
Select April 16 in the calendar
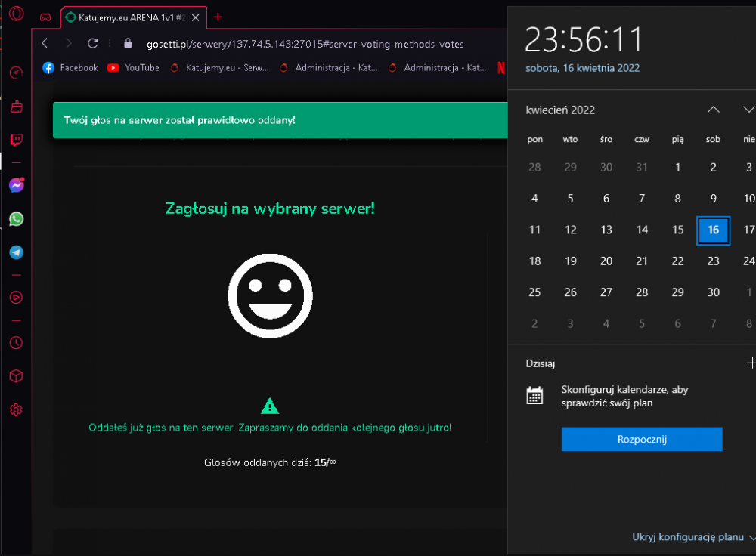(x=713, y=230)
